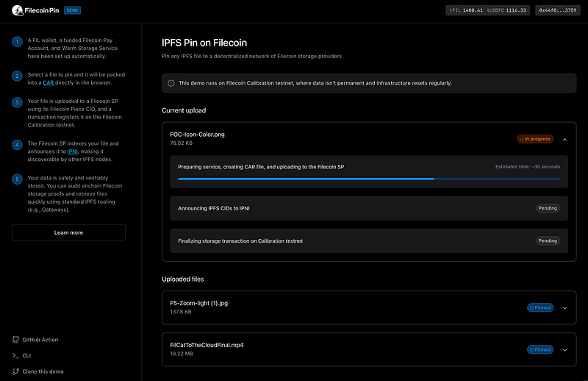
Task: Click the CLI terminal icon
Action: click(15, 355)
